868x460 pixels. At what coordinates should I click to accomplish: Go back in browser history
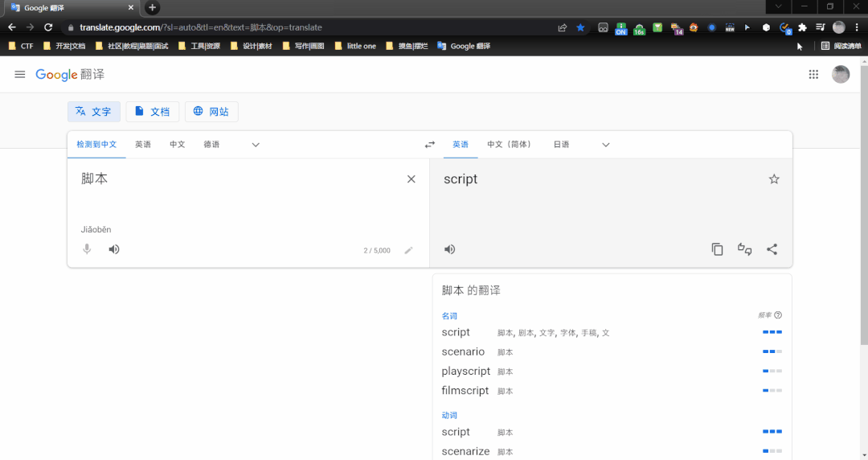pyautogui.click(x=12, y=27)
